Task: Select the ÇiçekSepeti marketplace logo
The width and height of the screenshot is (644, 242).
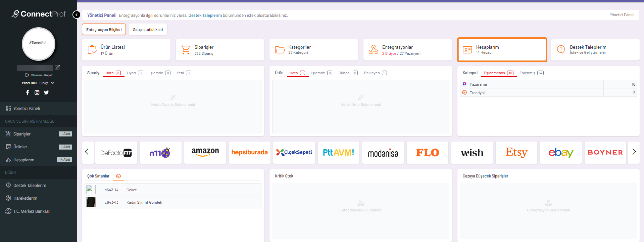Action: click(x=294, y=153)
